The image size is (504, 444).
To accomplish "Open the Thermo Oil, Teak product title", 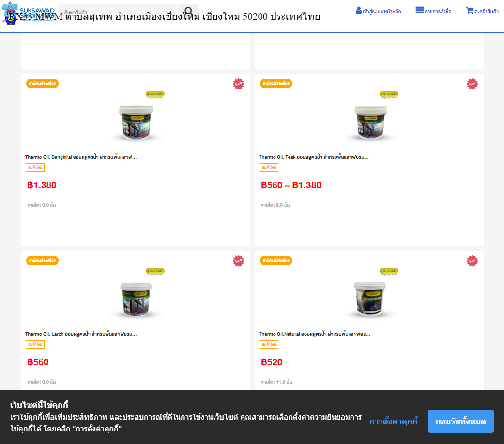I will coord(314,157).
